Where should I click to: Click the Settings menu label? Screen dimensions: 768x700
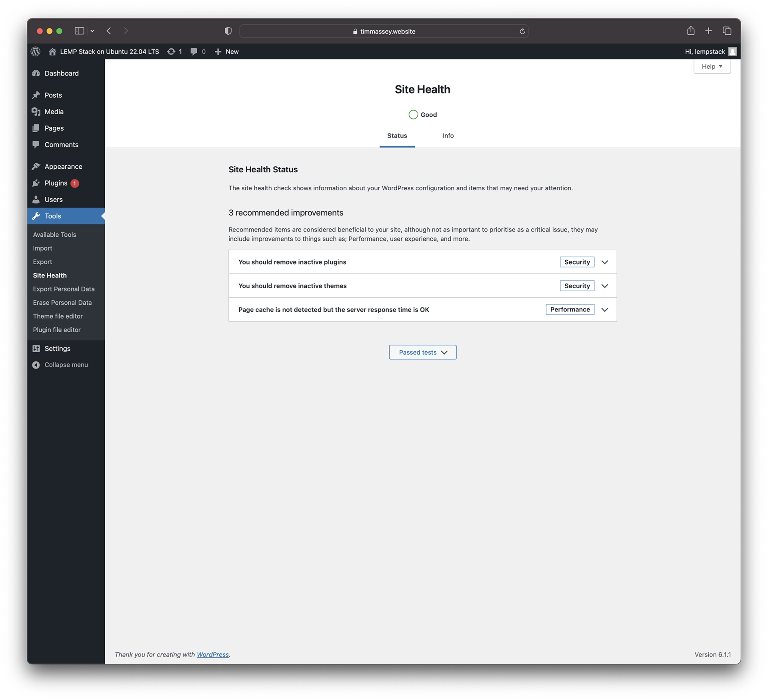tap(58, 349)
